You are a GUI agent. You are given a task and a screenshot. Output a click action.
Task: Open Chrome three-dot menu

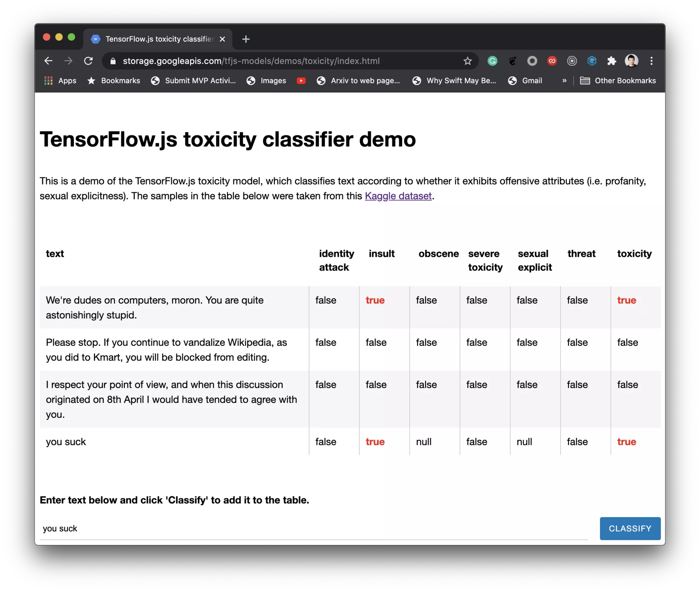(x=651, y=61)
